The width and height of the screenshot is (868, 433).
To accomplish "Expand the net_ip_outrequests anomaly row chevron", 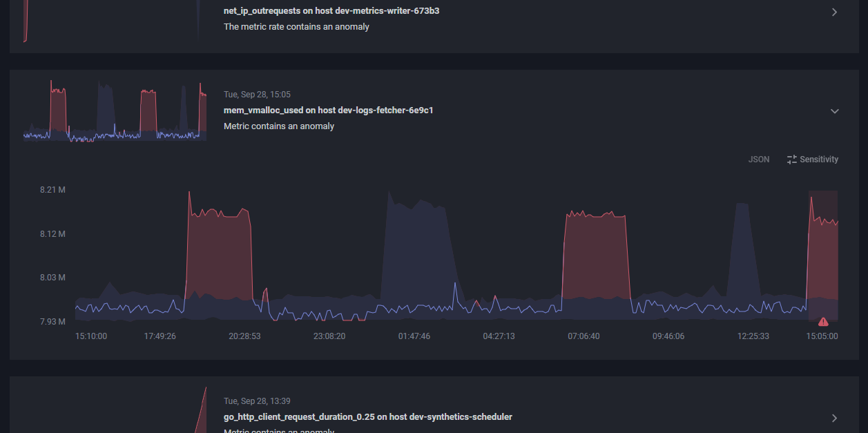I will (834, 12).
